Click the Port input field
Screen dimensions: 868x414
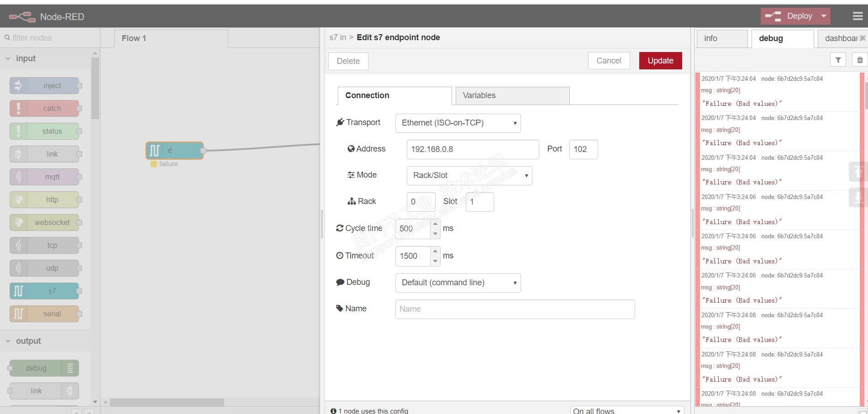pos(584,149)
